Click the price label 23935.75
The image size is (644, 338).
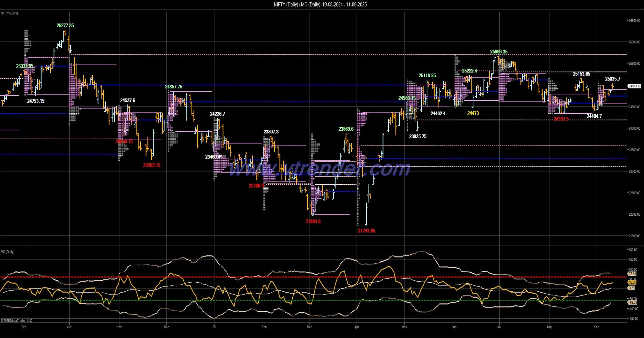[x=418, y=136]
